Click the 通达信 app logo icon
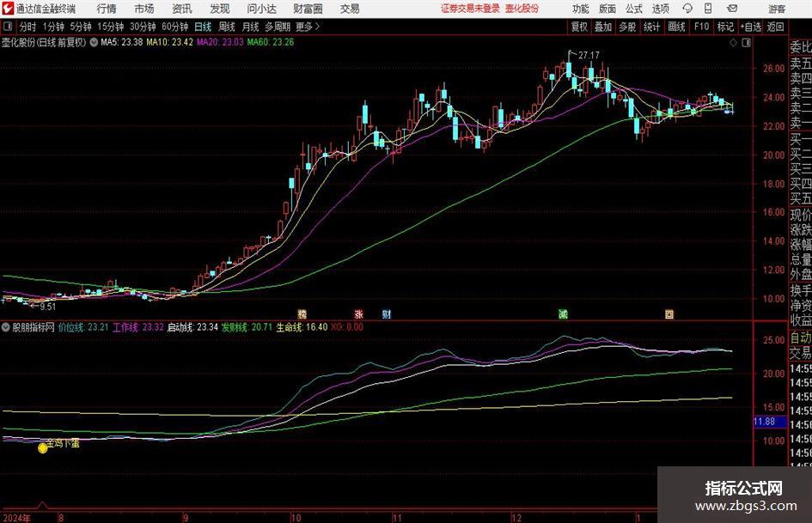The height and width of the screenshot is (523, 812). point(7,9)
